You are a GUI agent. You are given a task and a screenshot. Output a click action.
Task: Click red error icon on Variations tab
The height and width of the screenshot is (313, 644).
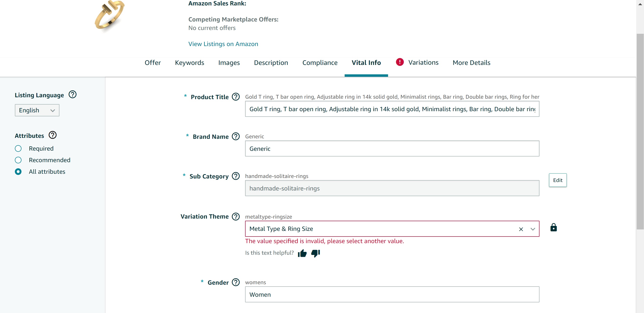coord(400,62)
